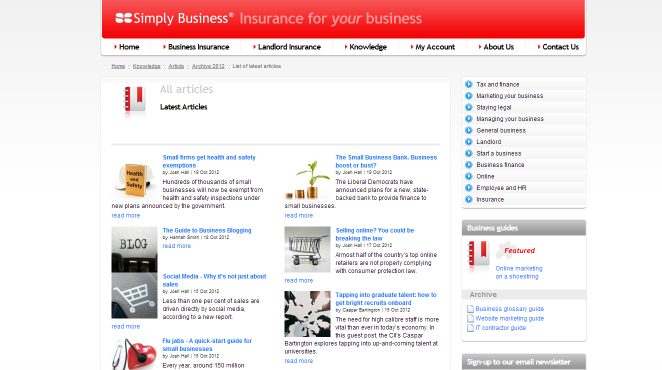Click the metal shopping cart thumbnail

point(307,249)
